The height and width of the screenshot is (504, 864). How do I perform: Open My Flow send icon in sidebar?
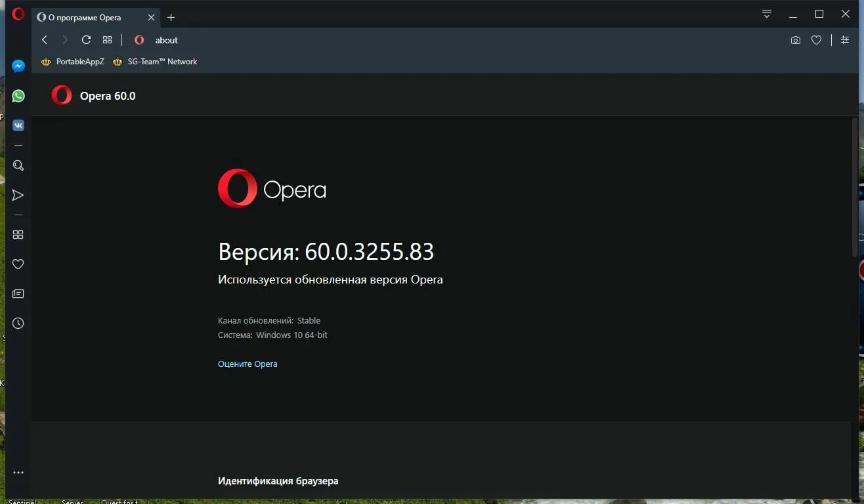coord(18,196)
